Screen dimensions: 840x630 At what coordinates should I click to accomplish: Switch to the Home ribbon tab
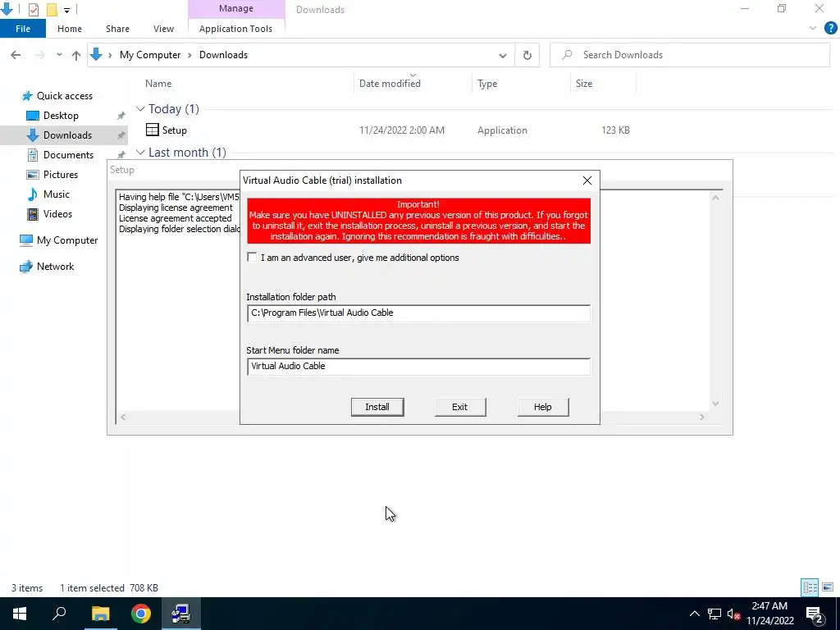tap(70, 29)
